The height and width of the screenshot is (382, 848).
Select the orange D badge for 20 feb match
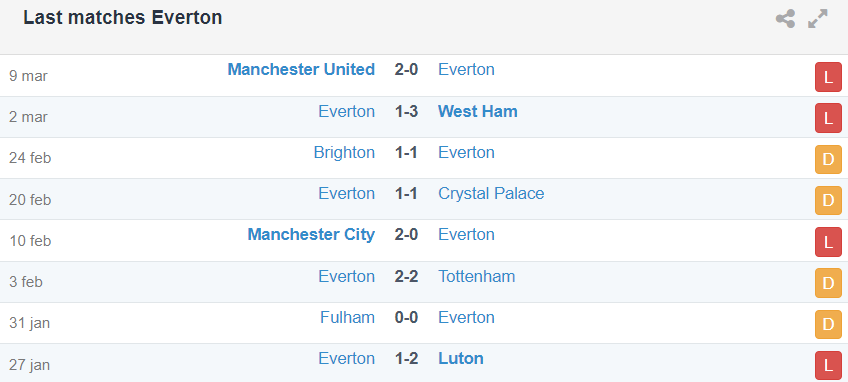828,201
